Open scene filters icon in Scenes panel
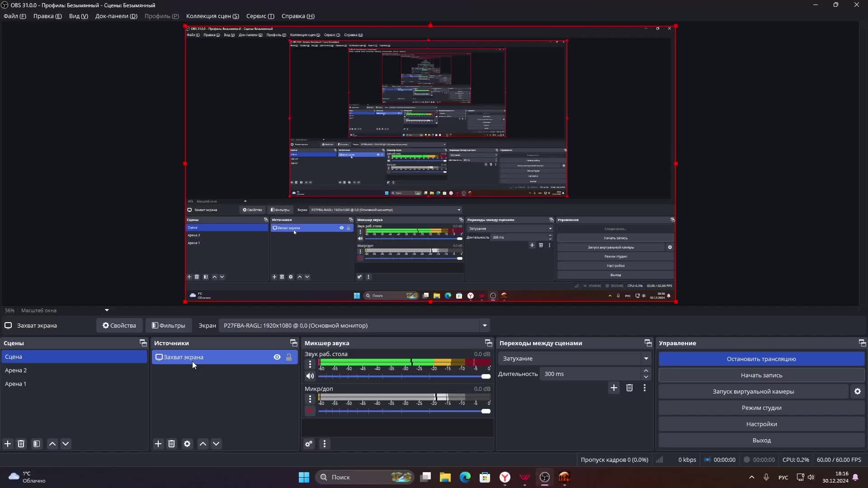This screenshot has width=868, height=488. (37, 444)
